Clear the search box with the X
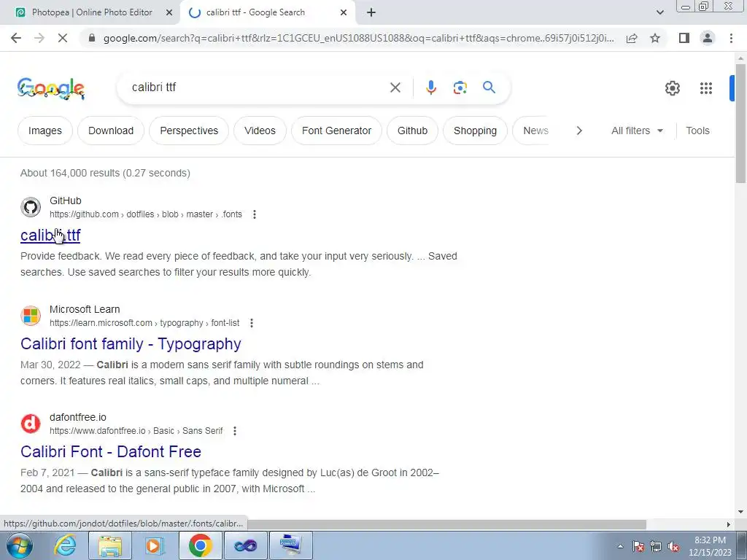This screenshot has height=560, width=747. [395, 87]
